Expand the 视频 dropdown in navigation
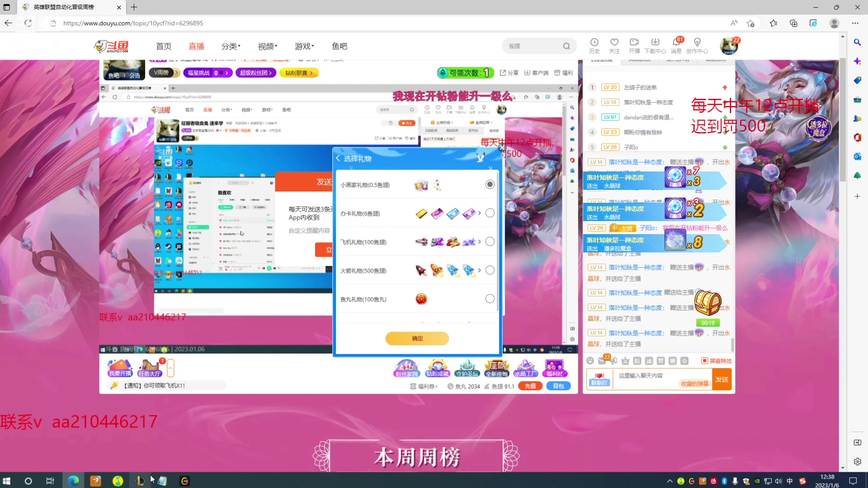The image size is (868, 488). (268, 46)
